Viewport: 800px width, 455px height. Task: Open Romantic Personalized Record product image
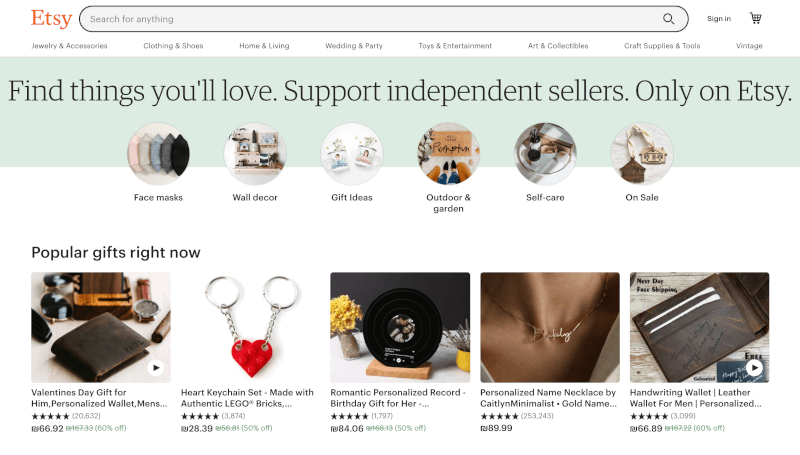coord(400,327)
